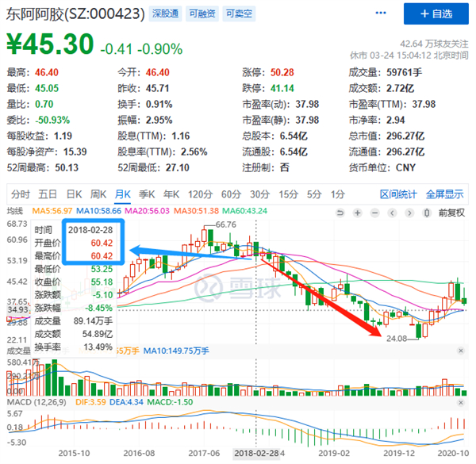
Task: Click the 2019-02 date axis label
Action: click(x=334, y=454)
